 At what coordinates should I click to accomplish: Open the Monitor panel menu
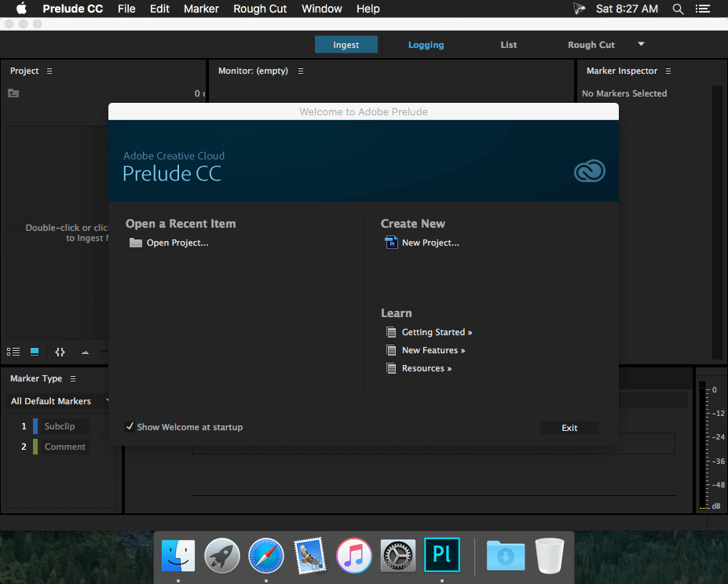tap(301, 71)
